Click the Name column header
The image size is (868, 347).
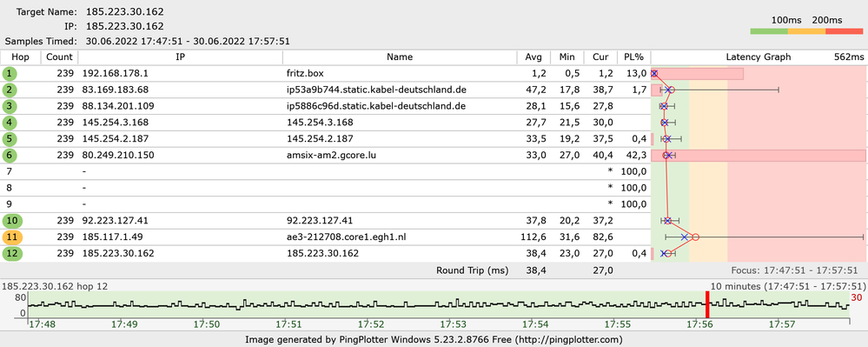(400, 57)
